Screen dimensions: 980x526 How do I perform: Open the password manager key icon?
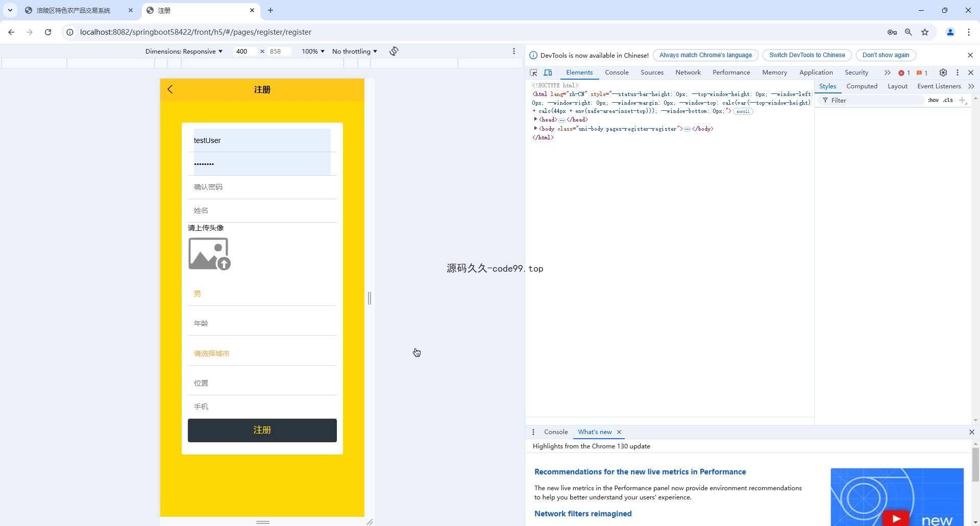892,32
